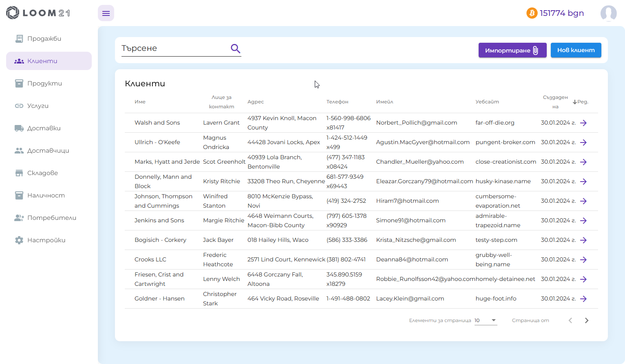This screenshot has width=625, height=364.
Task: Click Имейл column header
Action: click(x=384, y=102)
